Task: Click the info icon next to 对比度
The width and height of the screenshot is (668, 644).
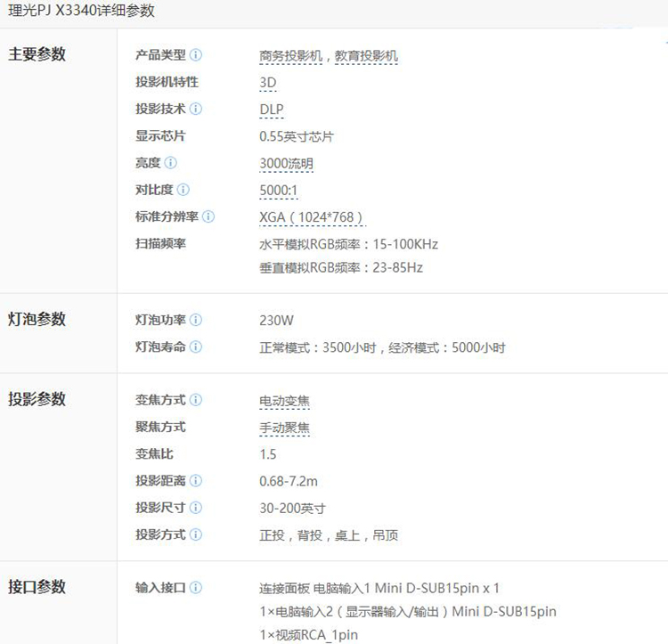Action: (x=183, y=190)
